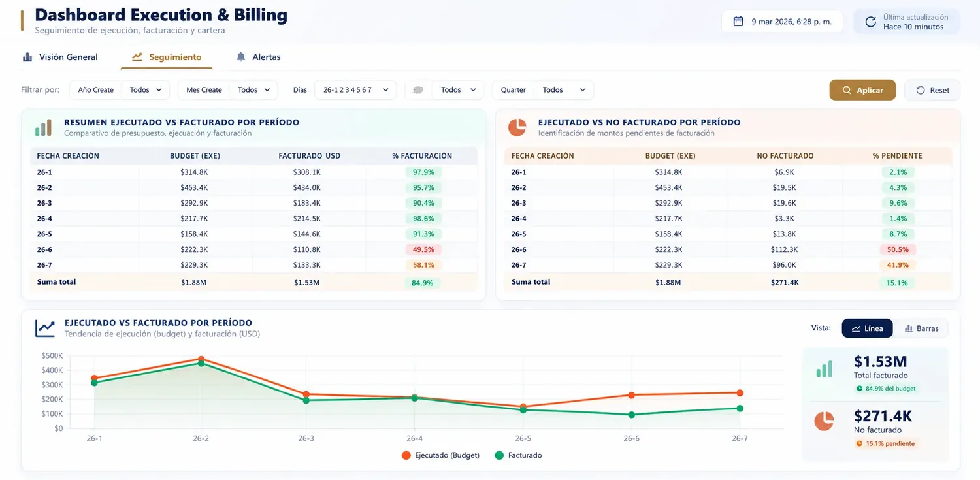
Task: Toggle the Ejecutado (Budget) legend series
Action: [440, 455]
